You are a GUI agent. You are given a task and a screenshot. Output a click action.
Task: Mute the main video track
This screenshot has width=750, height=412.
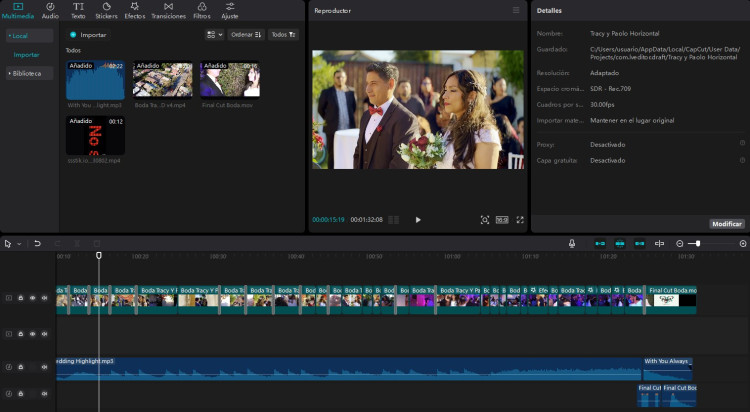tap(44, 298)
